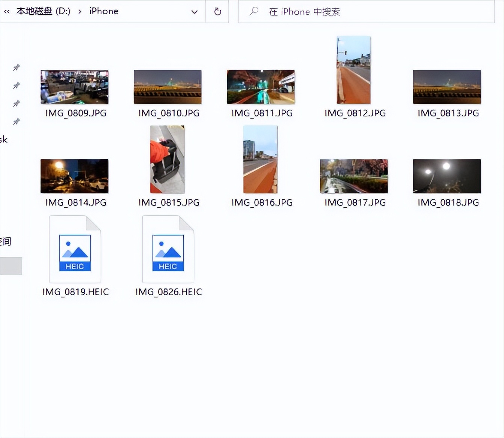Viewport: 504px width, 438px height.
Task: Unpin the second Quick Access pin icon
Action: (x=16, y=86)
